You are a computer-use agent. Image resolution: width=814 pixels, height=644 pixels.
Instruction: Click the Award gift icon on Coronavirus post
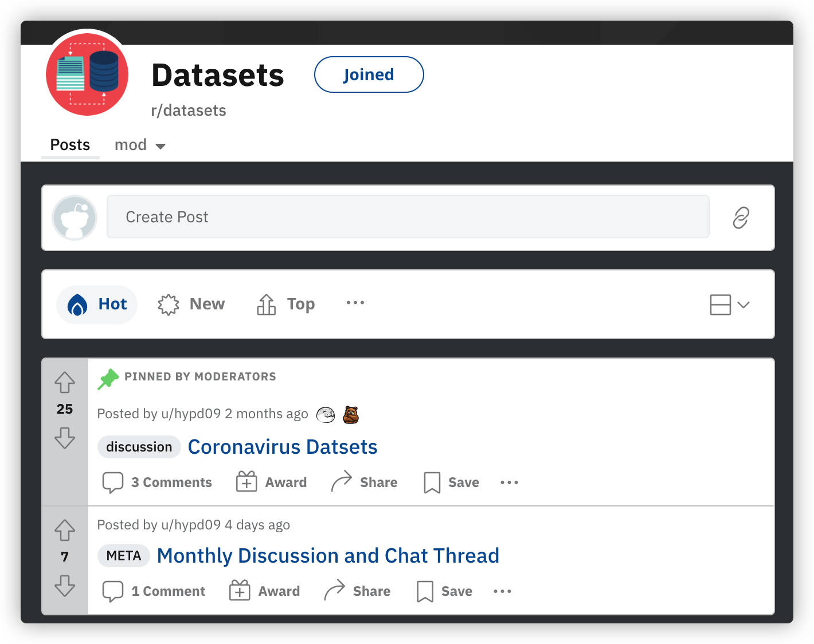point(246,482)
